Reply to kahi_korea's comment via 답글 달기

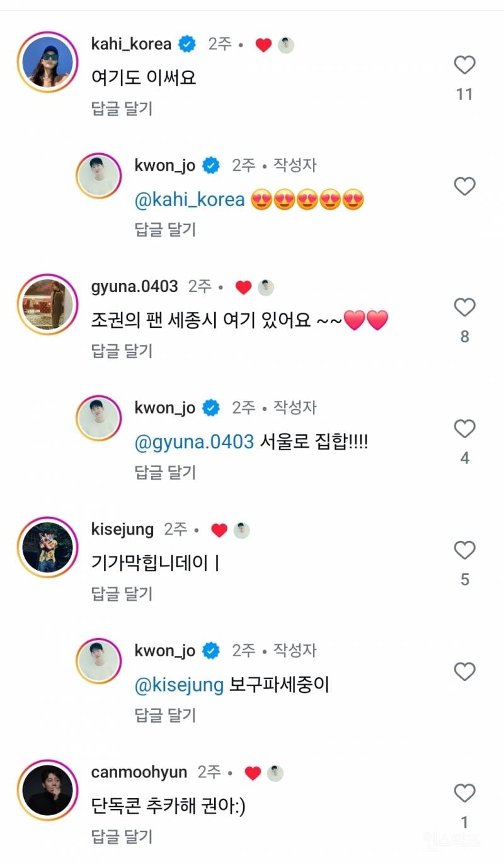pos(122,108)
